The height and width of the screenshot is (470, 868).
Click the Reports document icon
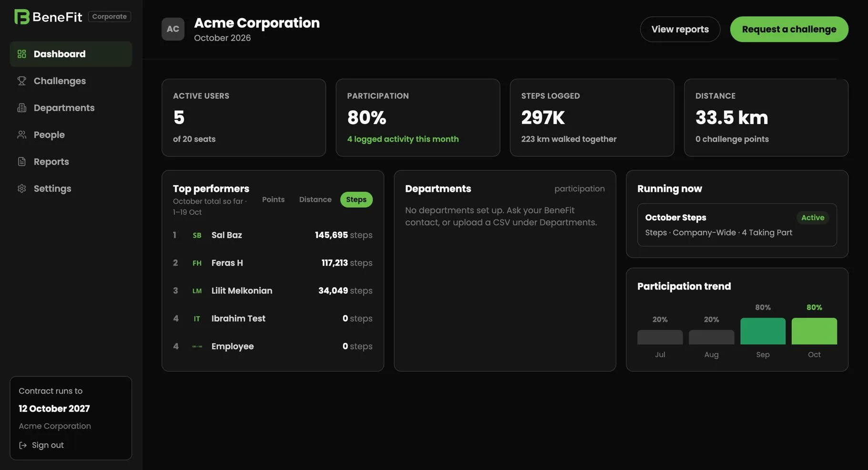pos(22,161)
